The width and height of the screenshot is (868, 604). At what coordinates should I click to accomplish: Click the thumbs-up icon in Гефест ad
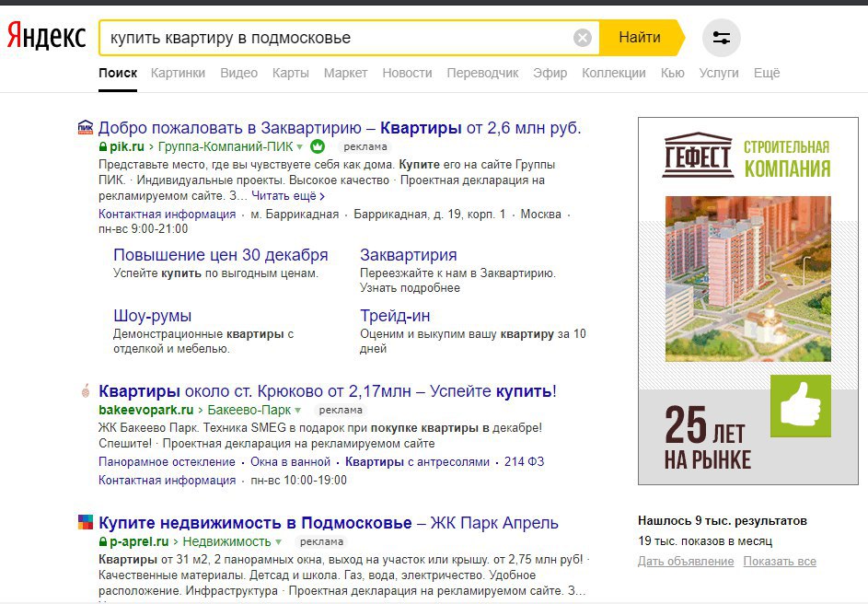coord(801,406)
